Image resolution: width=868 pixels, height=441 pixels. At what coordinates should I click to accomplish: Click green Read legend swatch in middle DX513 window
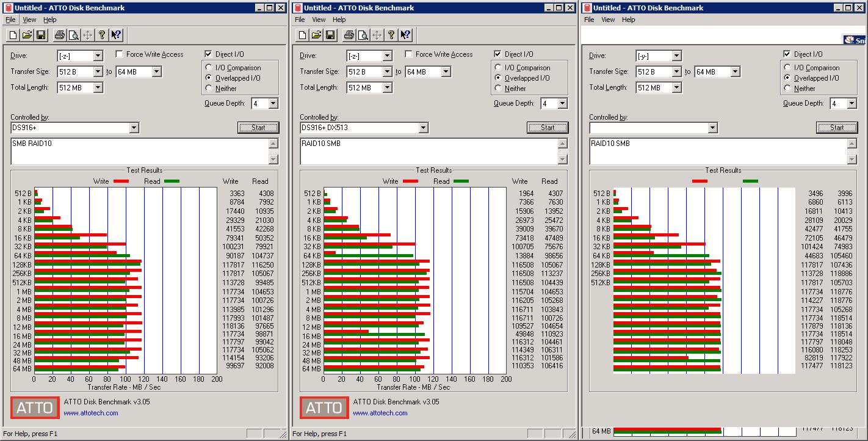tap(461, 181)
